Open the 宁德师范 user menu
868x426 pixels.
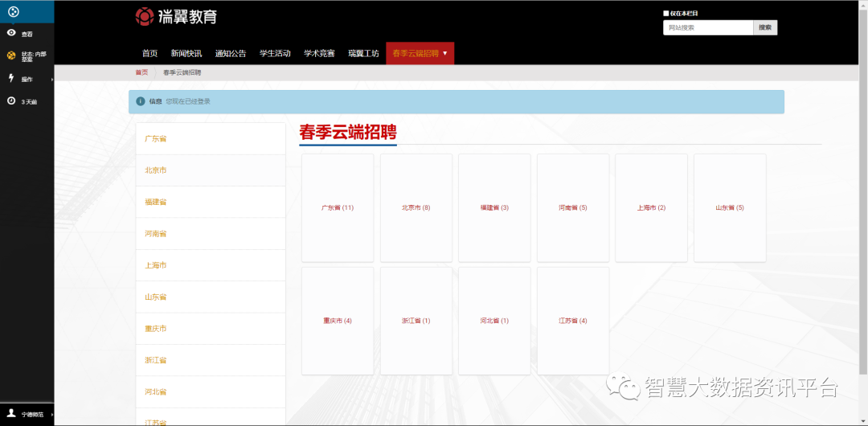coord(27,414)
